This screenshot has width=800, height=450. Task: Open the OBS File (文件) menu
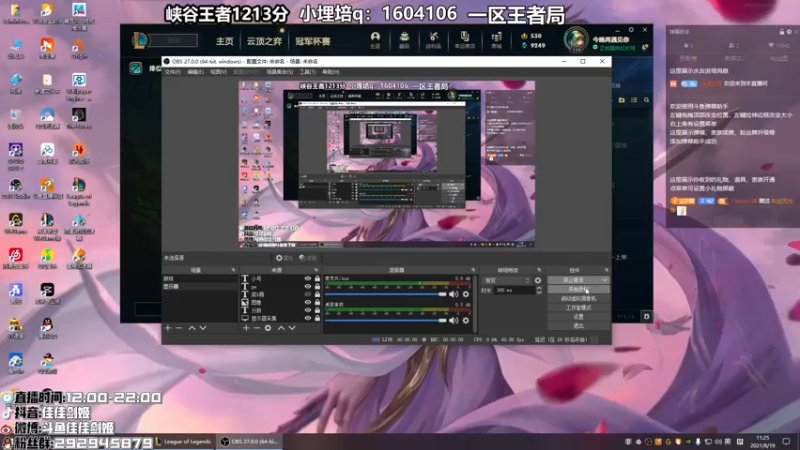pos(172,72)
